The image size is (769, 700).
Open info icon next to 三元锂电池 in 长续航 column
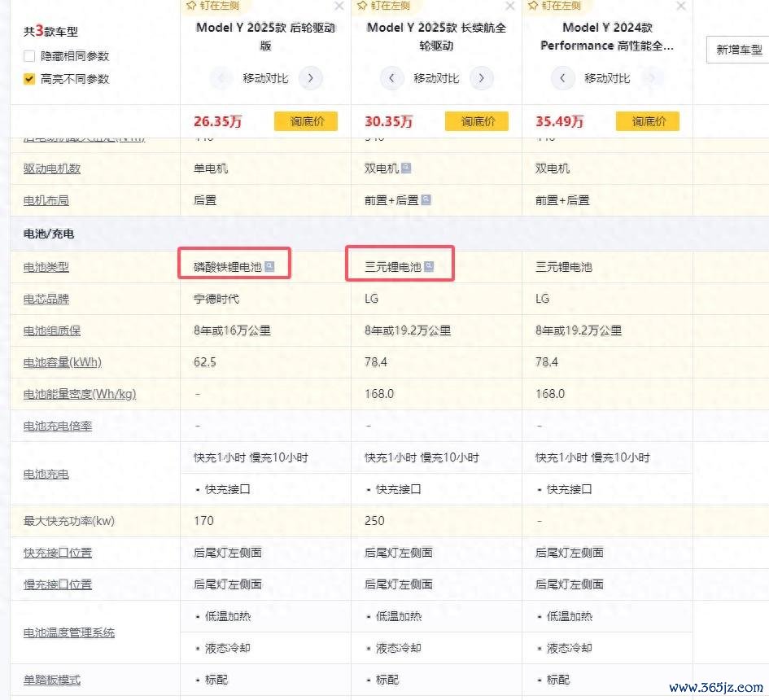click(429, 266)
